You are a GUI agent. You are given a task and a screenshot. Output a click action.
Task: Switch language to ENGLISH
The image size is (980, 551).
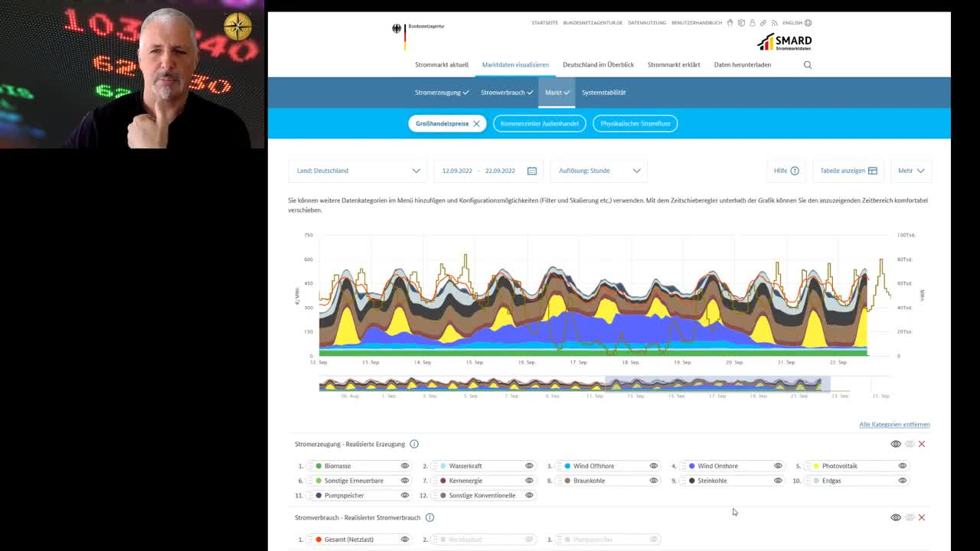pyautogui.click(x=792, y=23)
